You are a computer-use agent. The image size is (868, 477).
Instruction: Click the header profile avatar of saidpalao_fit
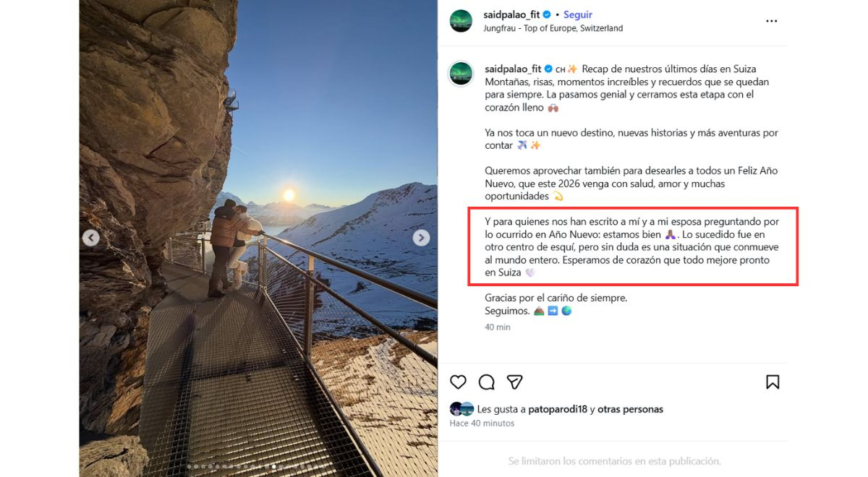point(461,21)
